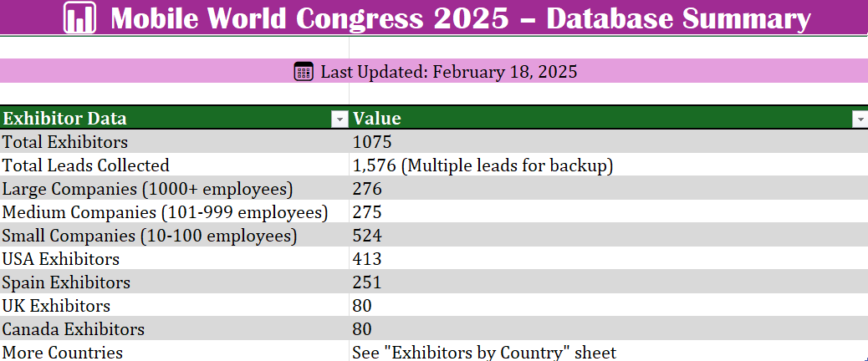The width and height of the screenshot is (868, 361).
Task: Click the value cell '276'
Action: [x=609, y=189]
